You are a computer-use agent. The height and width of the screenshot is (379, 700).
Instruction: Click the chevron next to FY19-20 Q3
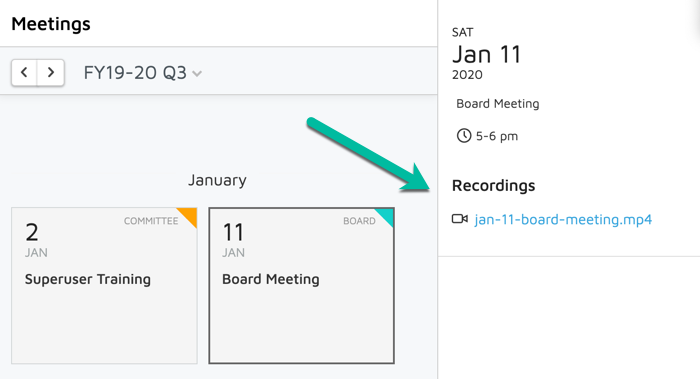197,74
